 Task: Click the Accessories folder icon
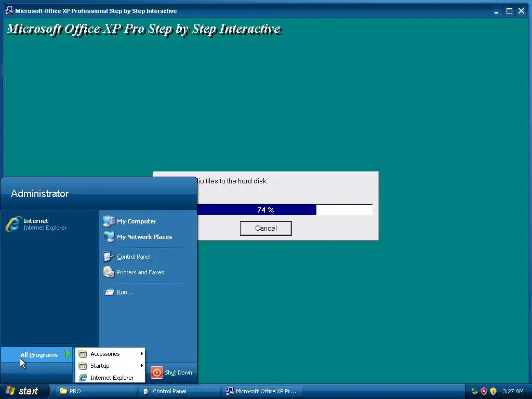[83, 354]
